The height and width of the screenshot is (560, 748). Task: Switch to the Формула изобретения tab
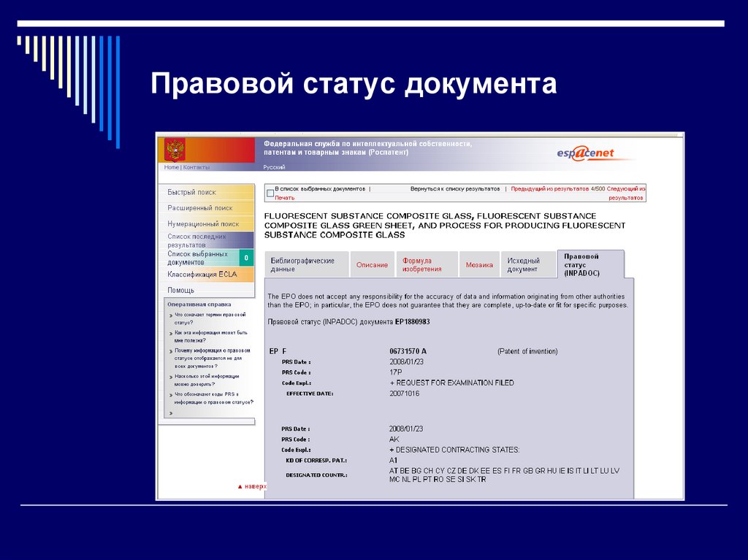[423, 264]
